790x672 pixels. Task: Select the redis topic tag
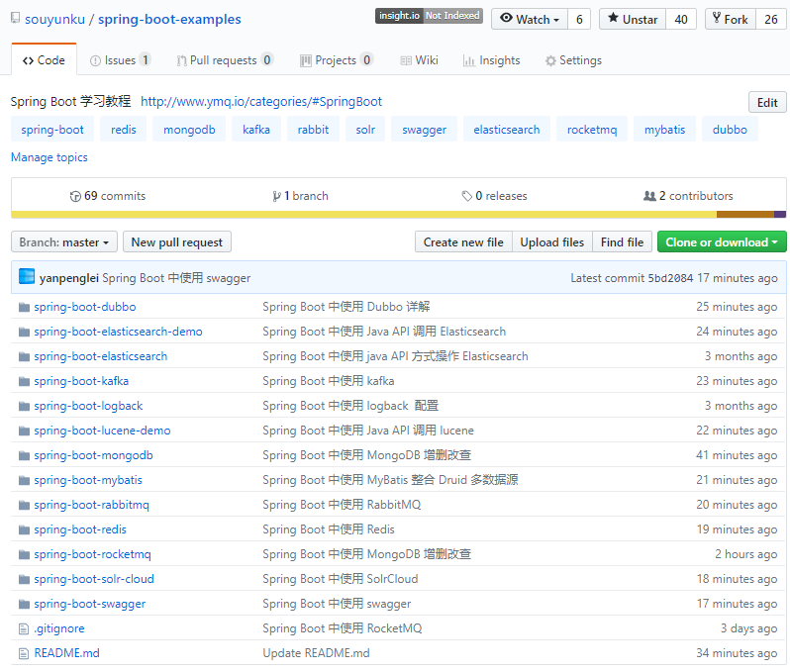pos(124,130)
